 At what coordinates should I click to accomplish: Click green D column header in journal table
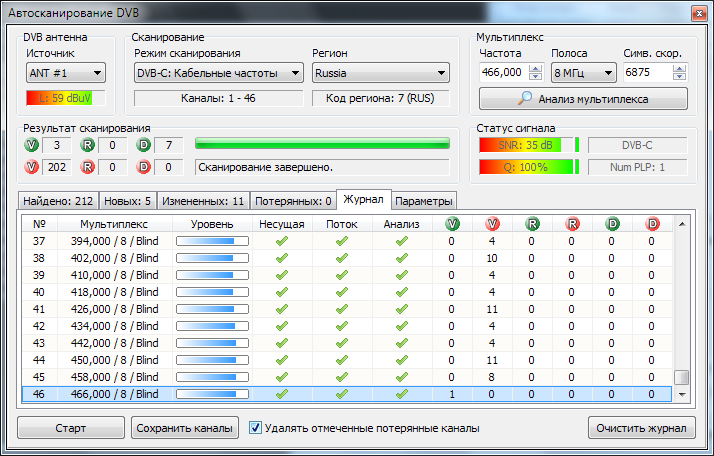[x=611, y=224]
